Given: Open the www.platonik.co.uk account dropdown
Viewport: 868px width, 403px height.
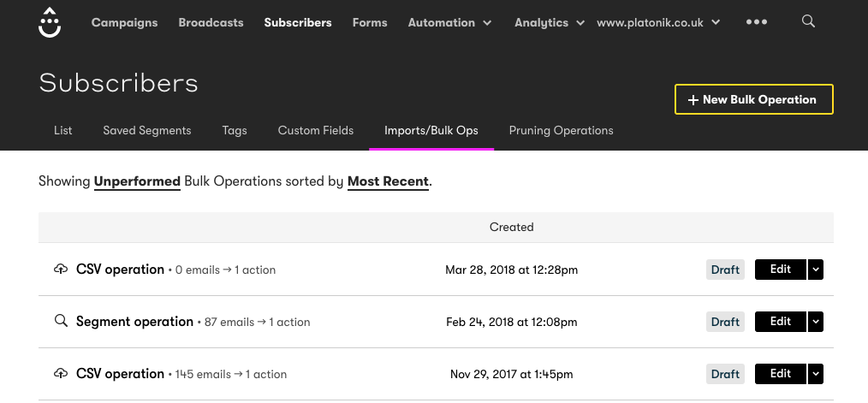Looking at the screenshot, I should 657,23.
